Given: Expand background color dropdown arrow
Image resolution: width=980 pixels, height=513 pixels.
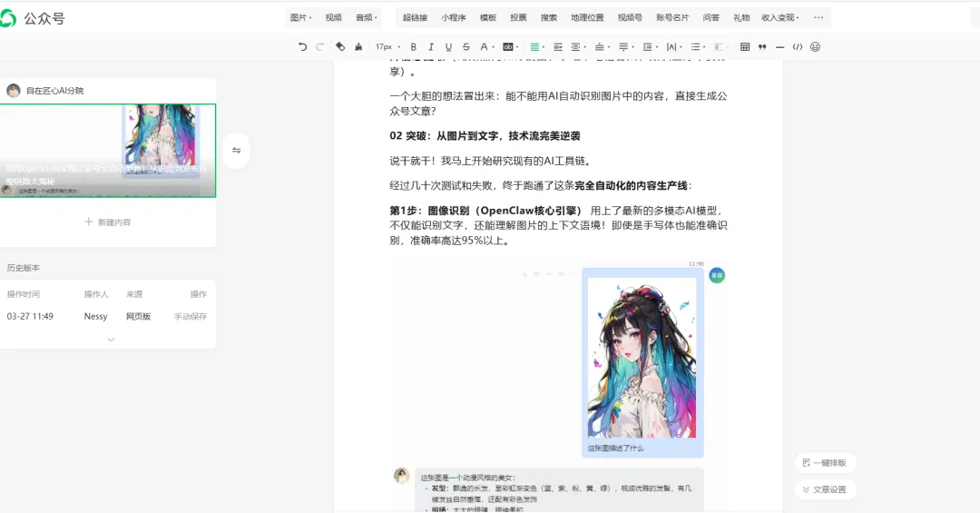Looking at the screenshot, I should click(517, 47).
